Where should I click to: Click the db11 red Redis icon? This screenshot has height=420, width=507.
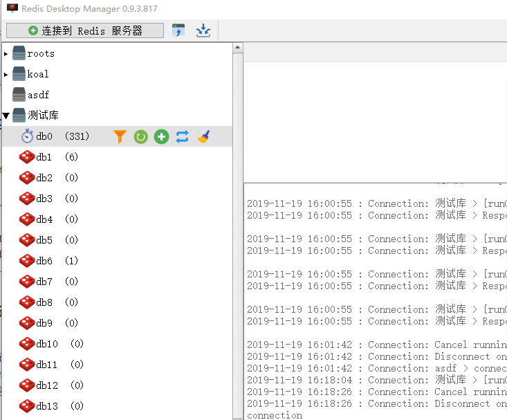tap(27, 365)
